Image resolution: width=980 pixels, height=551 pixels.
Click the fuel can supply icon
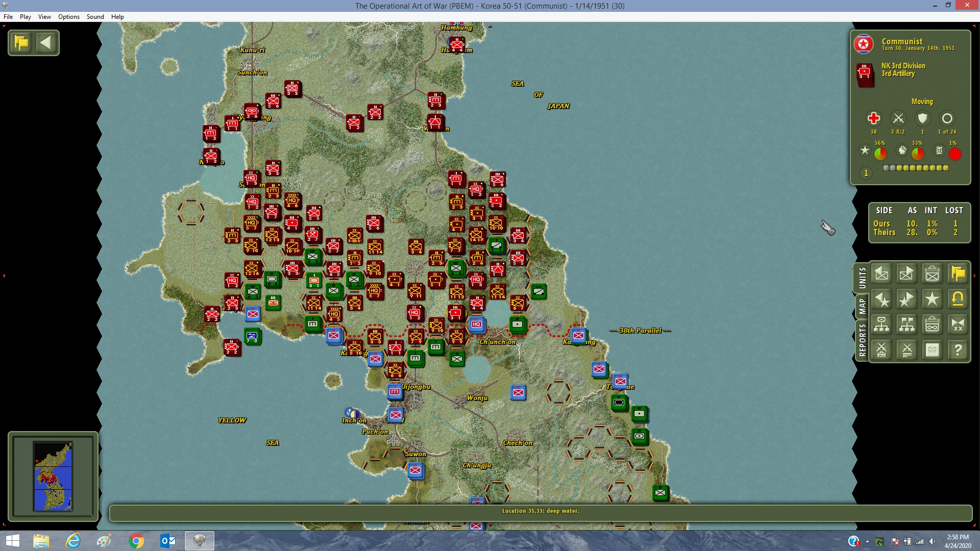click(x=939, y=151)
